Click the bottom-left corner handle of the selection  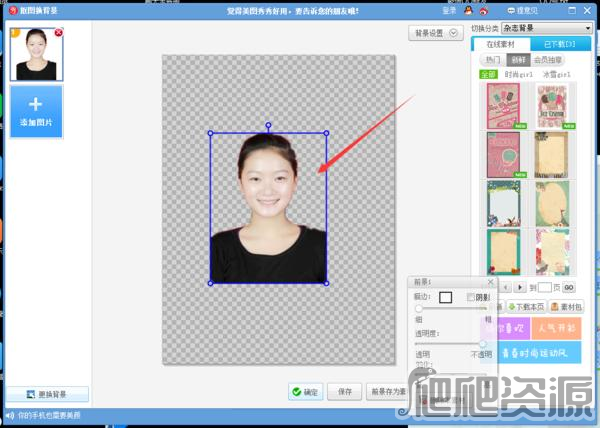click(210, 283)
